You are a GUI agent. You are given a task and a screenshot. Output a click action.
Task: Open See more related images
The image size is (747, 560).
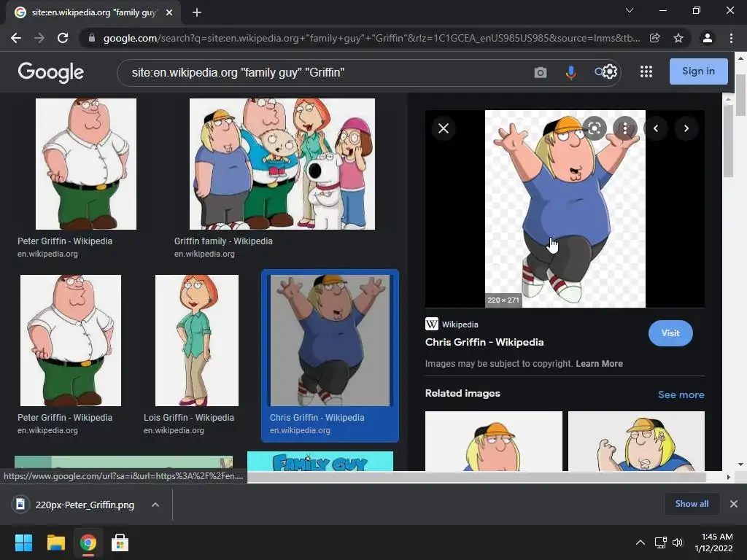681,394
